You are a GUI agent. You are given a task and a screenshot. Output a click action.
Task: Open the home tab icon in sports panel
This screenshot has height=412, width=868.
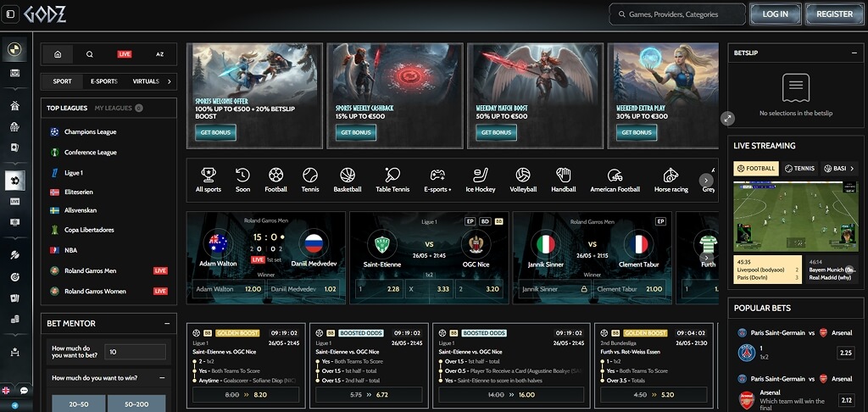point(58,54)
